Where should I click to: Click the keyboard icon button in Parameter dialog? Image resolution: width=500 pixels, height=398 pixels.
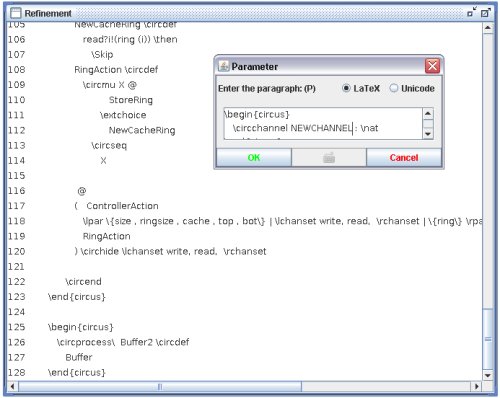click(329, 157)
